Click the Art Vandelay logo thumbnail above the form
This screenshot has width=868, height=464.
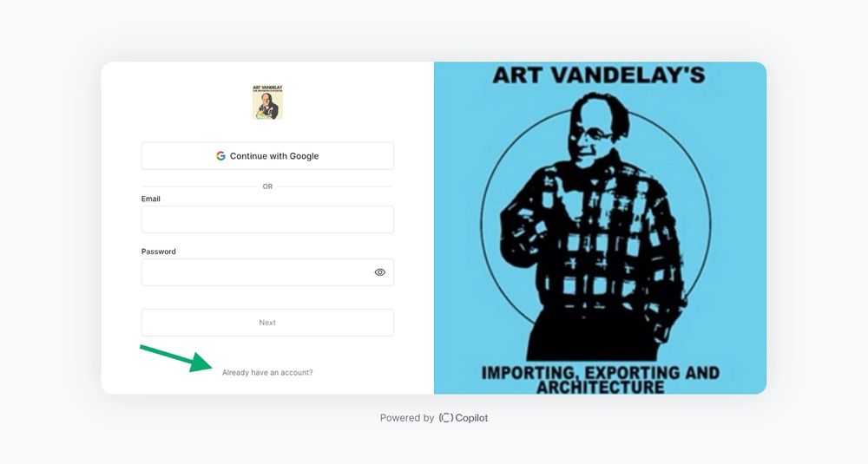click(267, 101)
